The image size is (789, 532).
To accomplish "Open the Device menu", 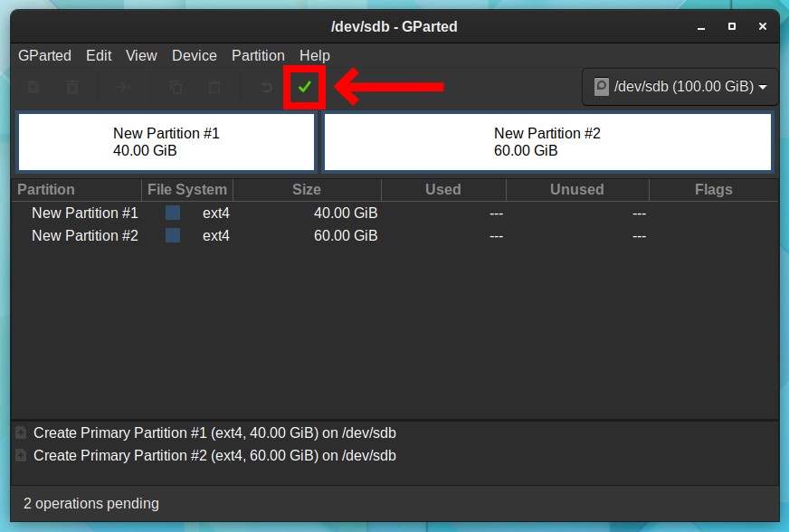I will point(195,55).
